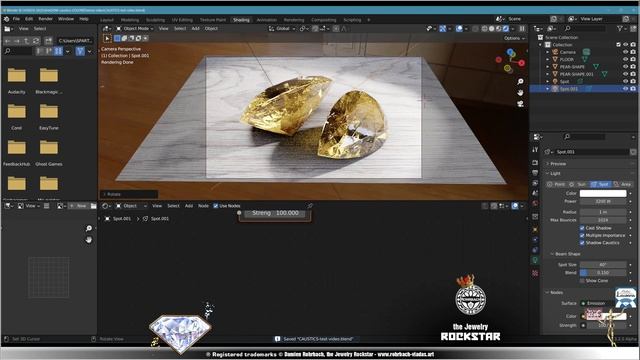Switch to Layout workspace tab
640x360 pixels.
point(107,20)
